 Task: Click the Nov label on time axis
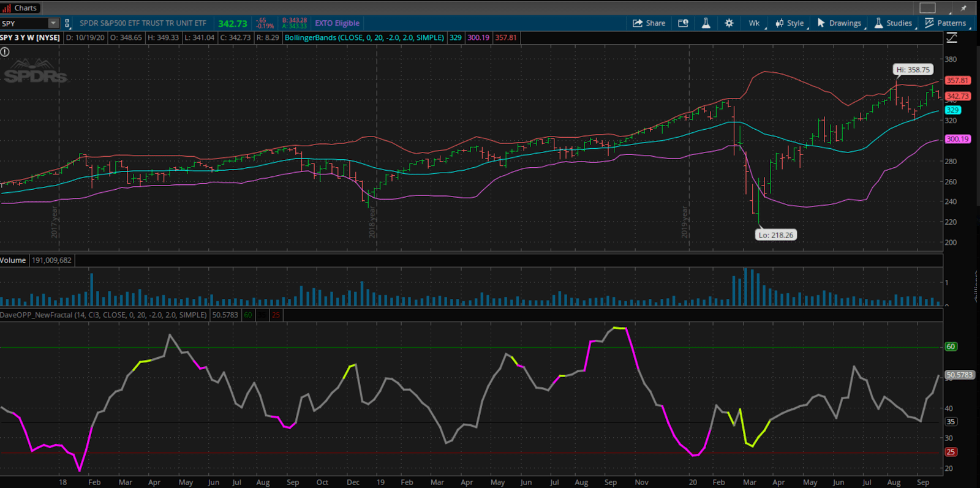(x=641, y=482)
